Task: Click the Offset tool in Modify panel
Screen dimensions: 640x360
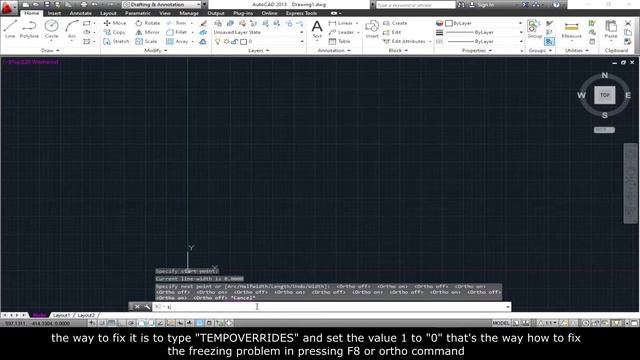Action: tap(203, 41)
